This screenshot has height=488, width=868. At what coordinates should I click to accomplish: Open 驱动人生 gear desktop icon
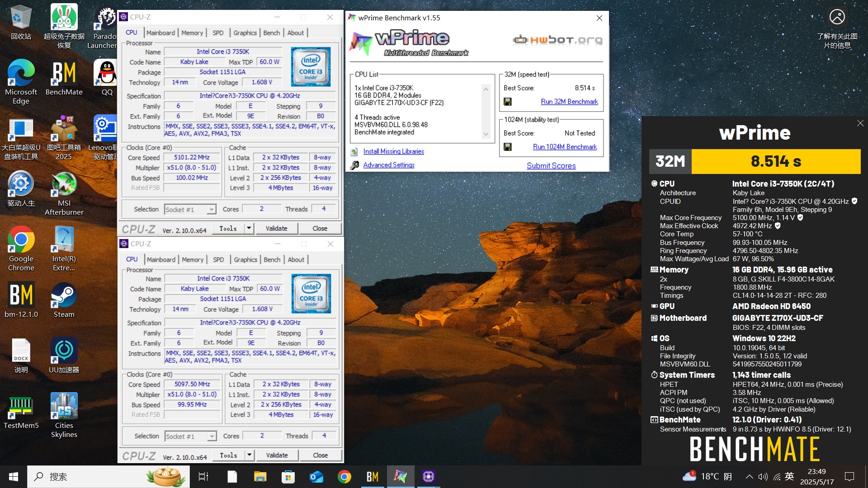click(21, 189)
